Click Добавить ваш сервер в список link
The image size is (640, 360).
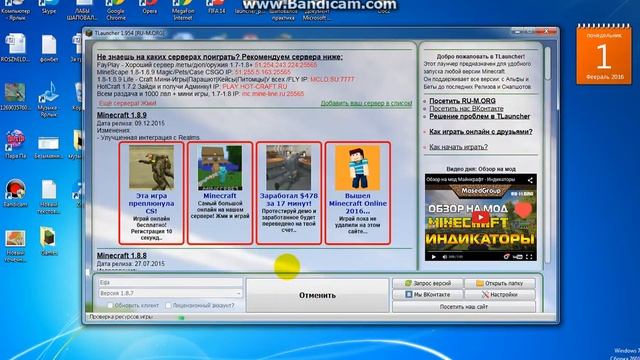click(366, 103)
